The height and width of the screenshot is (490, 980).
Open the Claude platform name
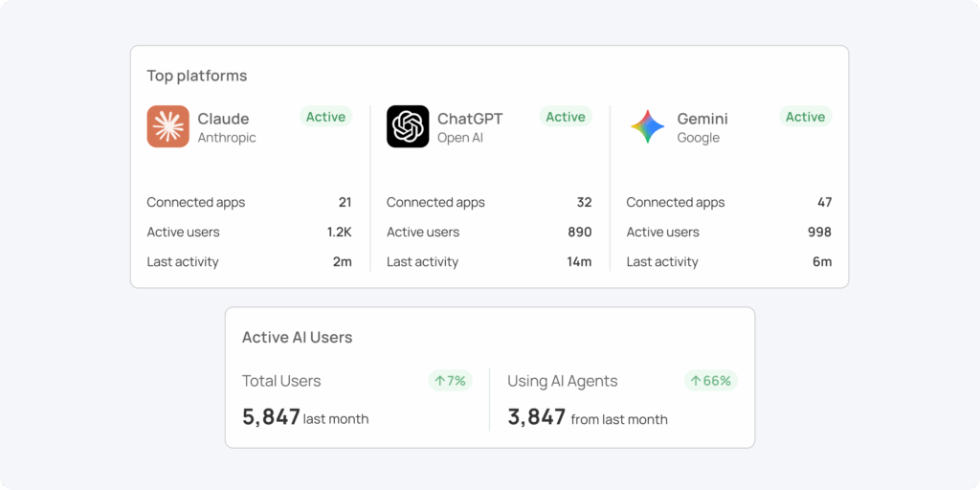[223, 119]
